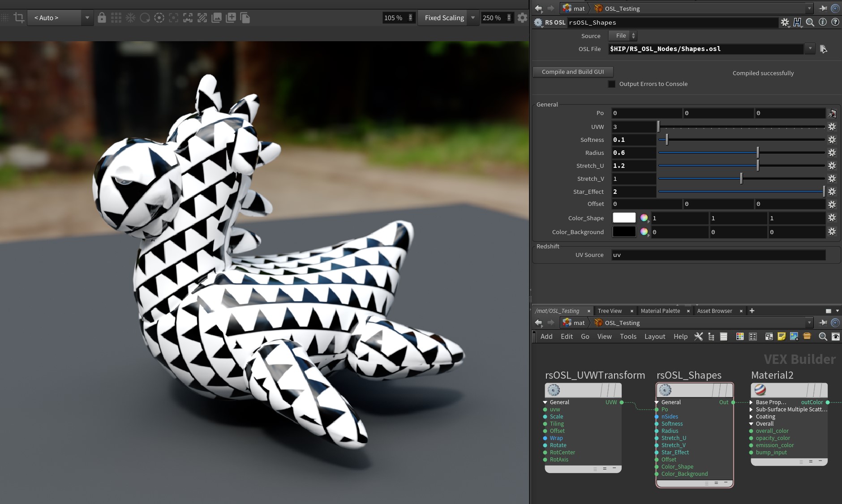Screen dimensions: 842x504
Task: Click the Color_Background black swatch
Action: point(624,232)
